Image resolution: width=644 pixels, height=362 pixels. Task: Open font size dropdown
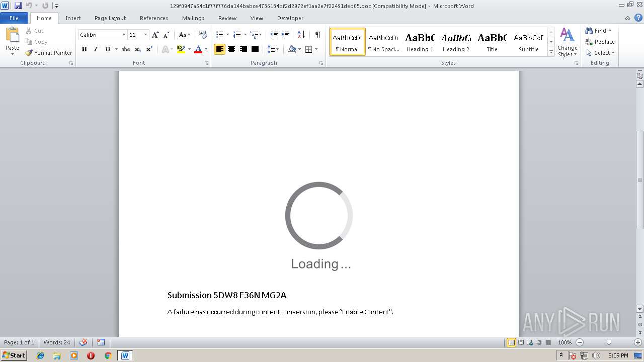[x=146, y=35]
